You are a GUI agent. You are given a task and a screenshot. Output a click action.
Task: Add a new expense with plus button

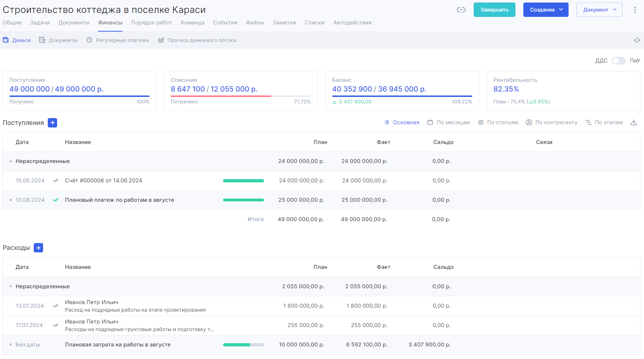[38, 248]
